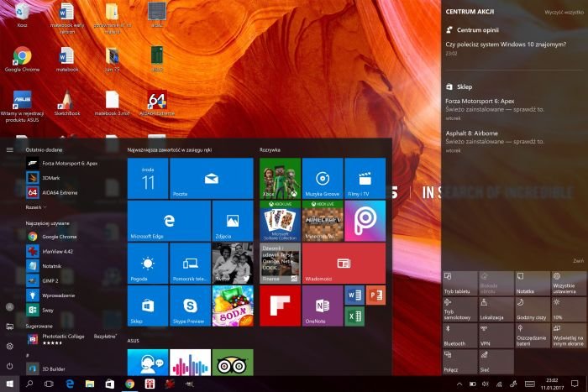Click Wyczyść wszystko in action center
Screen dimensions: 588x392
click(x=564, y=13)
